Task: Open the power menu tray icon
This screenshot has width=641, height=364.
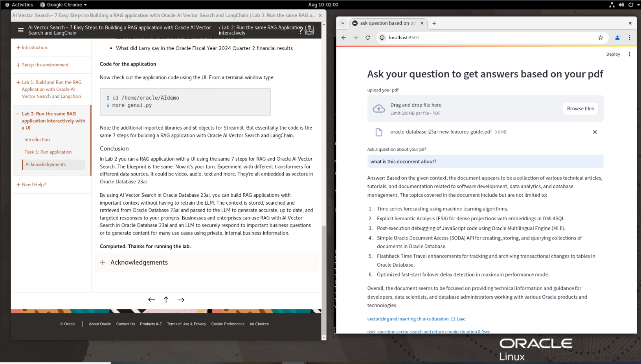Action: tap(631, 5)
